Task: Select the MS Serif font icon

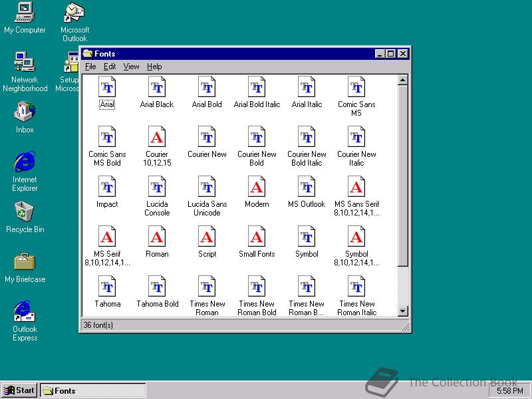Action: [x=107, y=237]
